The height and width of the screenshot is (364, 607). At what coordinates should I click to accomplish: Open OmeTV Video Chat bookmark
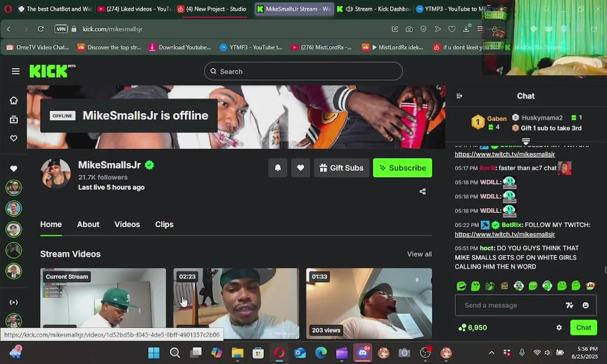pos(38,48)
